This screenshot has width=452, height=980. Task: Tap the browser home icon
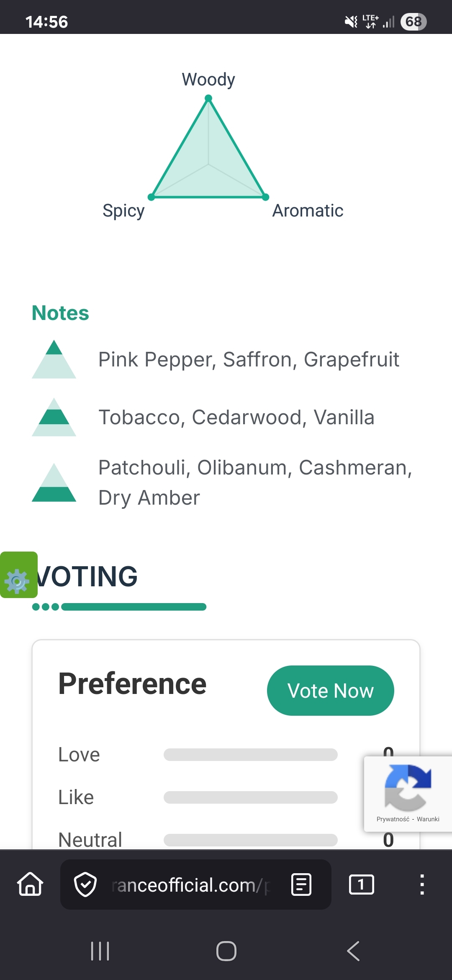(x=30, y=884)
